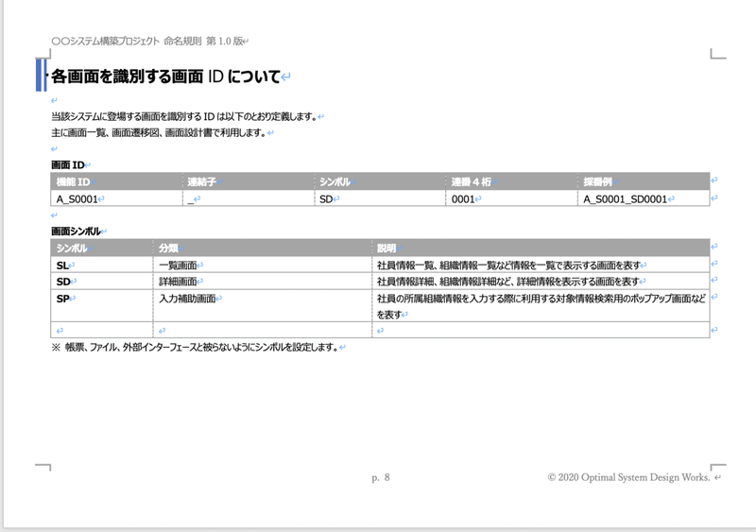Click the 画面 ID table caption
The image size is (756, 532).
coord(68,165)
